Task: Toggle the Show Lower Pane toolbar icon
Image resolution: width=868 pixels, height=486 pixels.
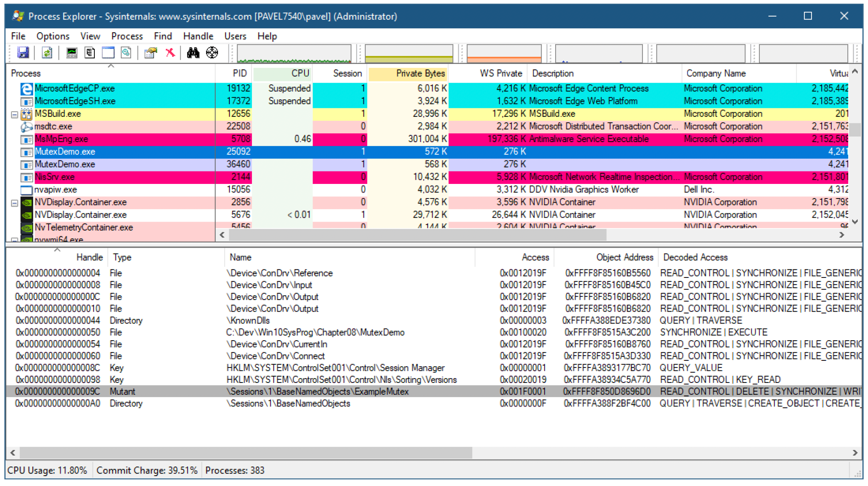Action: (108, 53)
